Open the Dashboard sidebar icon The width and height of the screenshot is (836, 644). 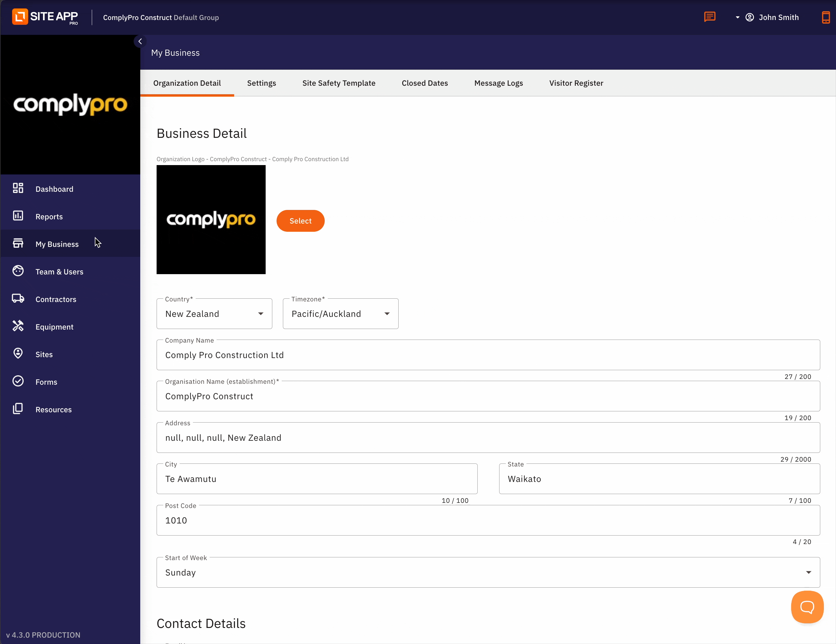click(18, 188)
